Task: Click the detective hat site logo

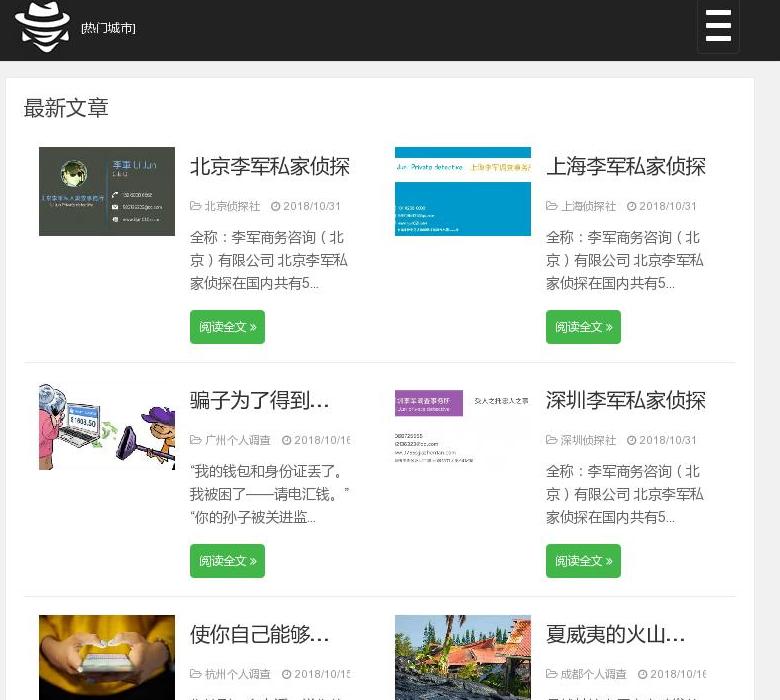Action: (x=42, y=26)
